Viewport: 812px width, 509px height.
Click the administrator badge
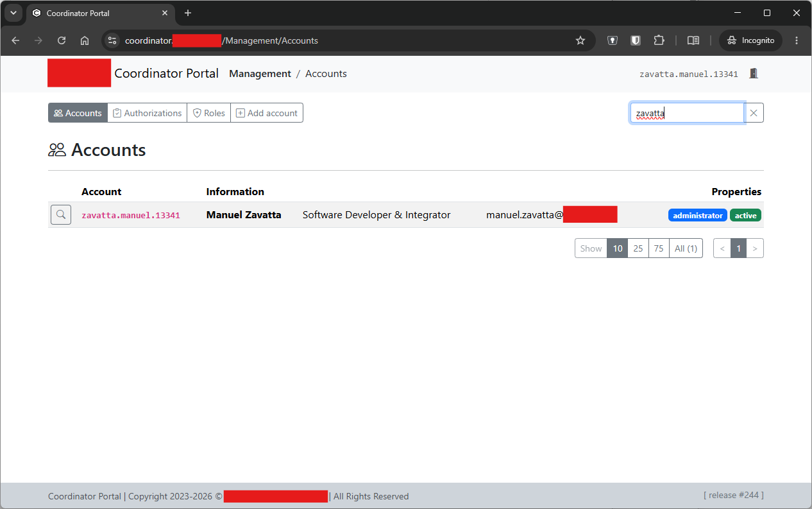point(698,216)
